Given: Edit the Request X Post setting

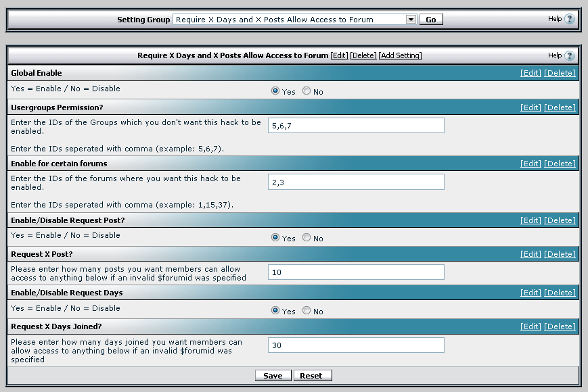Looking at the screenshot, I should [x=530, y=254].
